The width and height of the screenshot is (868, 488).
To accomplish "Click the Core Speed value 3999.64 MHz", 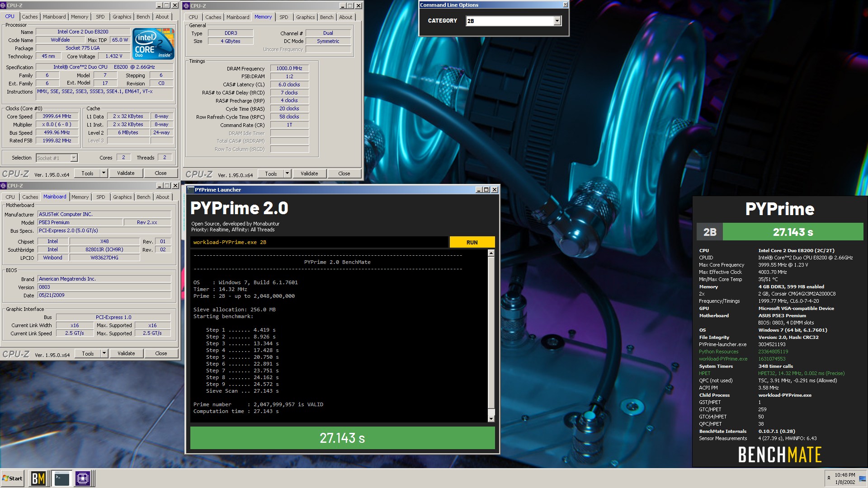I will (57, 116).
